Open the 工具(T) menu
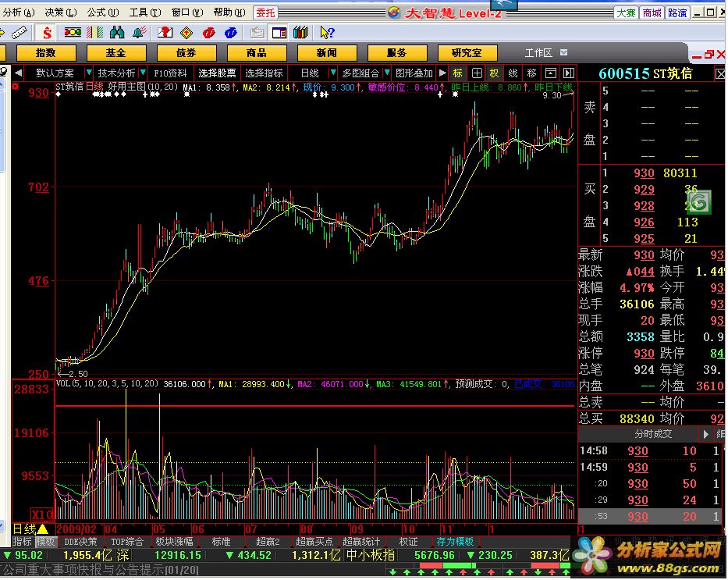Screen dimensions: 728x580 click(145, 12)
